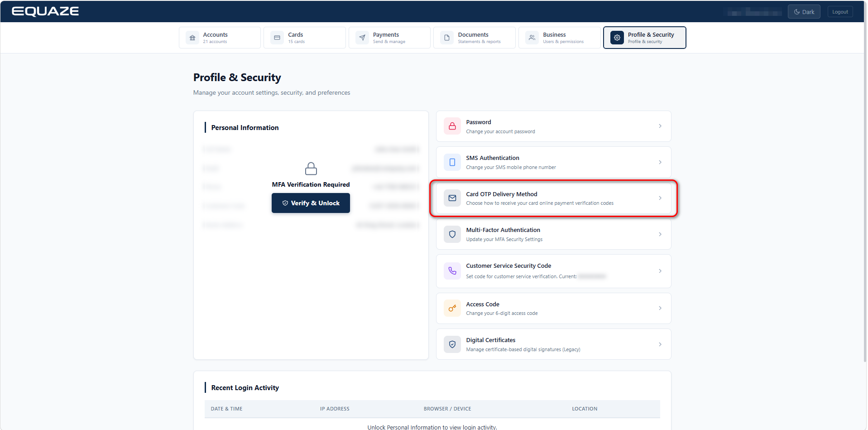The width and height of the screenshot is (868, 430).
Task: Click the blurred username in header
Action: tap(754, 12)
